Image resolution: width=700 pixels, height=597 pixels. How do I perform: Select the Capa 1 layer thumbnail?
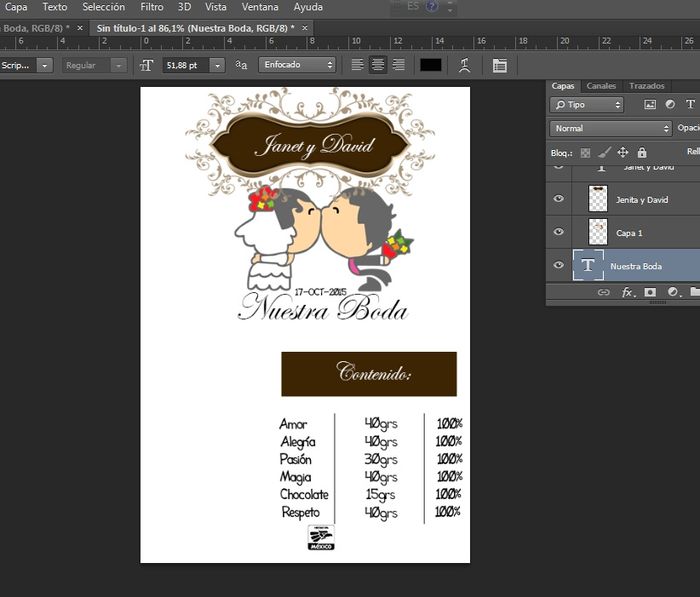(598, 232)
